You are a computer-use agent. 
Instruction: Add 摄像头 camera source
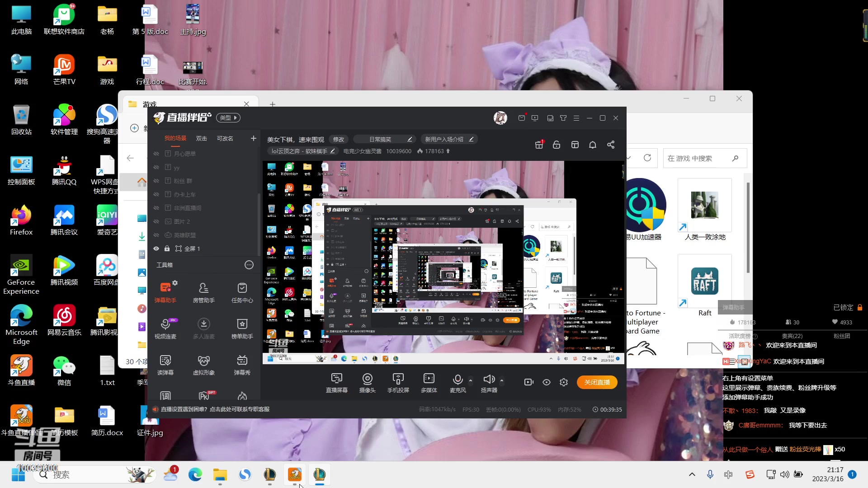368,383
